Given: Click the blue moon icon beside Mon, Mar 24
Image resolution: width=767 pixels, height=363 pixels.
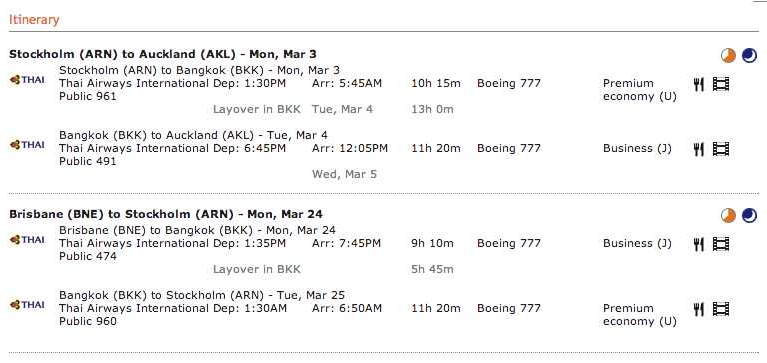Looking at the screenshot, I should click(749, 215).
